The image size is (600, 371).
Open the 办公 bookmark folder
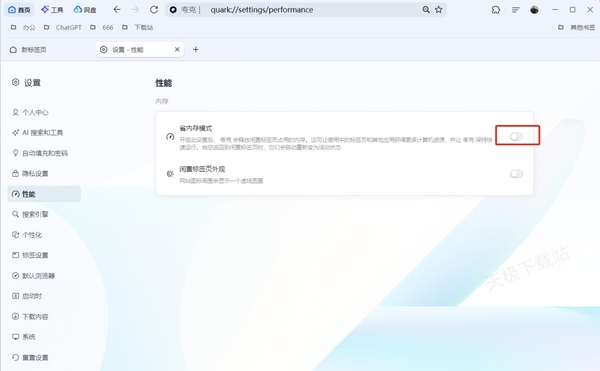(23, 27)
